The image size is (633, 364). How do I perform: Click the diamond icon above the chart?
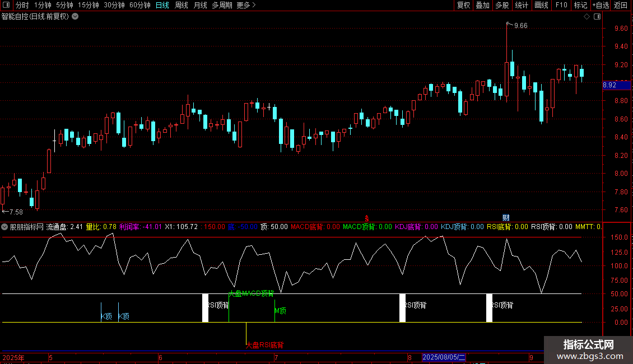[587, 17]
